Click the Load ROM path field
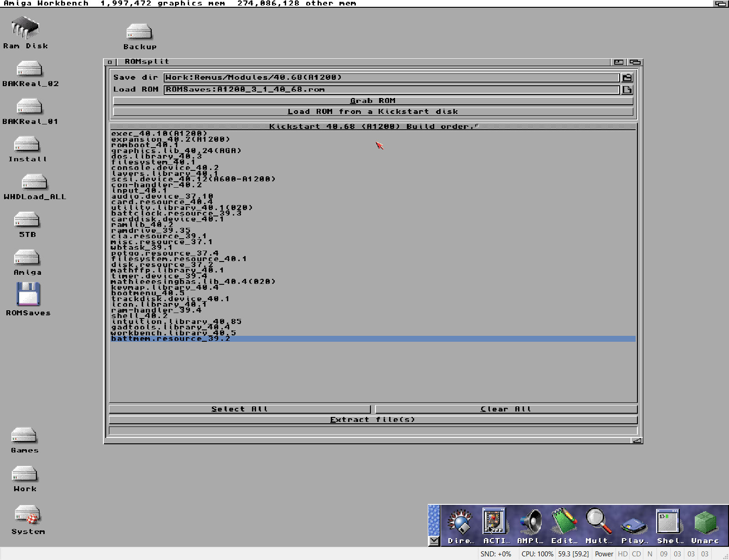 pos(392,89)
